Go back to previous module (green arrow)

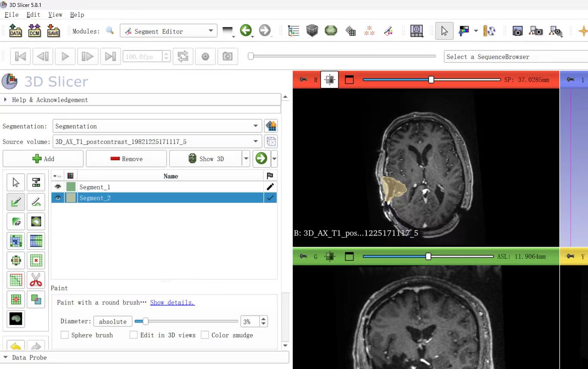(246, 31)
